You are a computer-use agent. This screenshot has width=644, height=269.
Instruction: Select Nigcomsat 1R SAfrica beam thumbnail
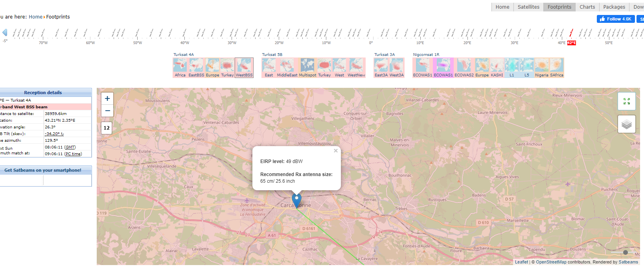coord(557,68)
